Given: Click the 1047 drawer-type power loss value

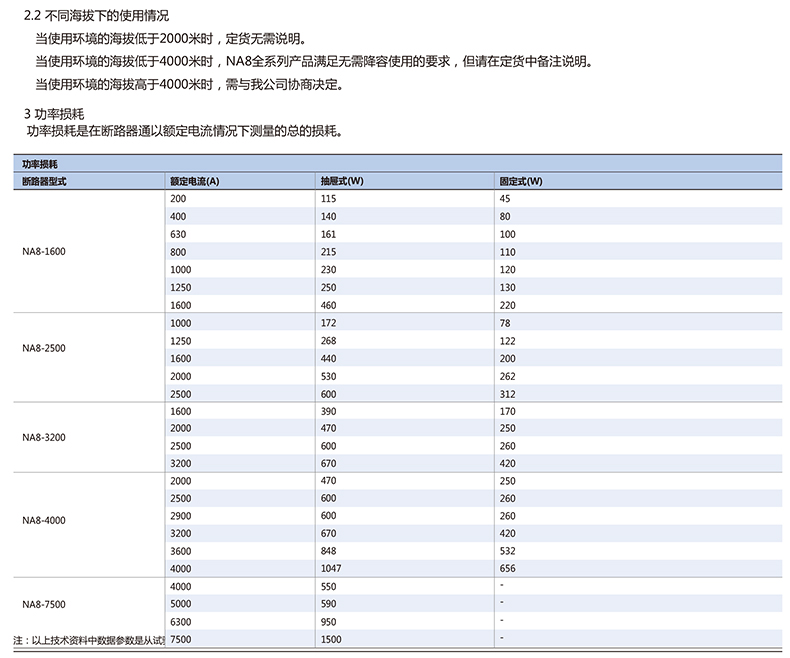Looking at the screenshot, I should 332,568.
